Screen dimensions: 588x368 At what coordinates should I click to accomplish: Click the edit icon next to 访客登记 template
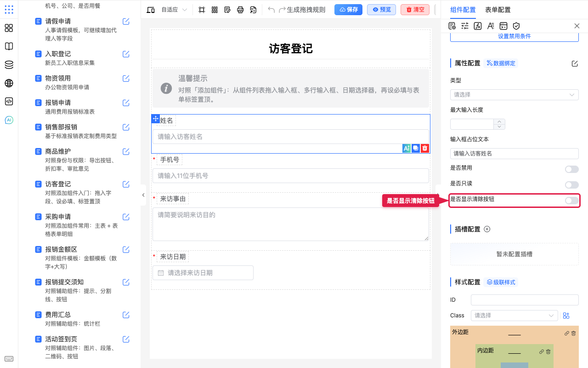pyautogui.click(x=126, y=184)
